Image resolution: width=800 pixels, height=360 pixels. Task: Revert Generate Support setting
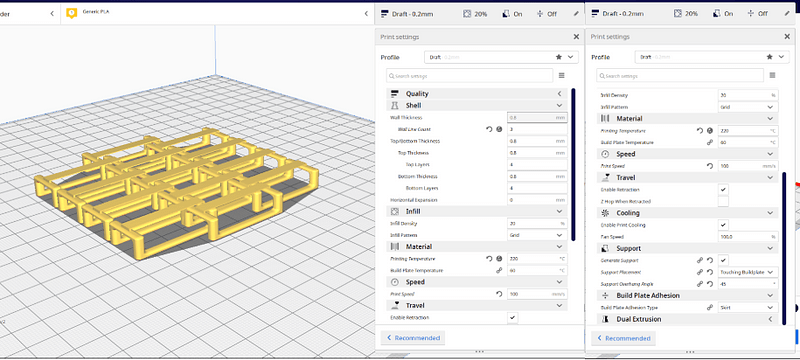710,260
